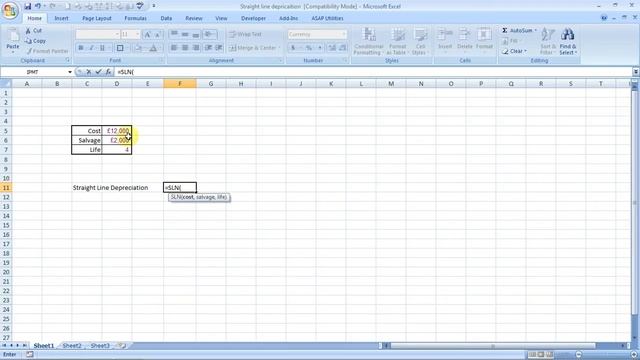Image resolution: width=640 pixels, height=360 pixels.
Task: Select cell D5 cost value £12,000
Action: 117,131
